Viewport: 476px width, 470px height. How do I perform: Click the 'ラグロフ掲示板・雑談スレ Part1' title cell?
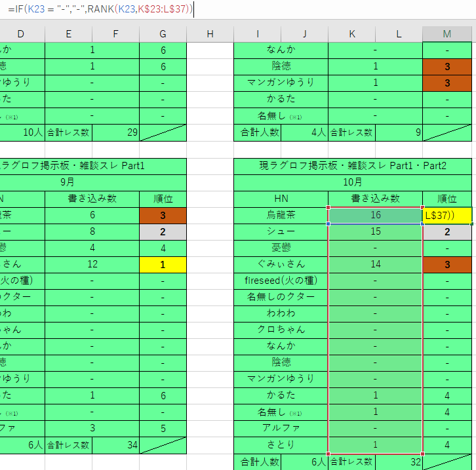(93, 166)
